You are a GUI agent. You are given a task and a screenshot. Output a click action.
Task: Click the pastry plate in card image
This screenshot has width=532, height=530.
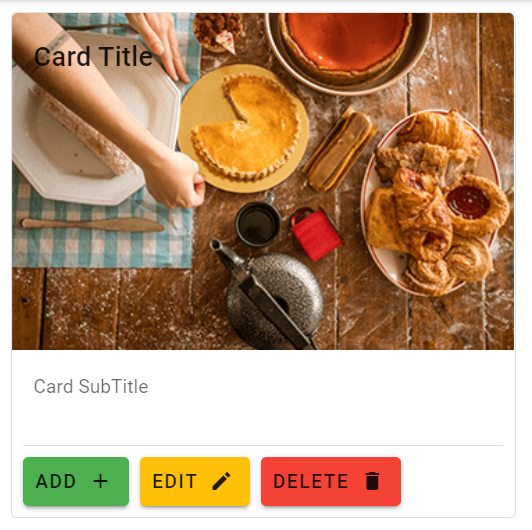[434, 203]
